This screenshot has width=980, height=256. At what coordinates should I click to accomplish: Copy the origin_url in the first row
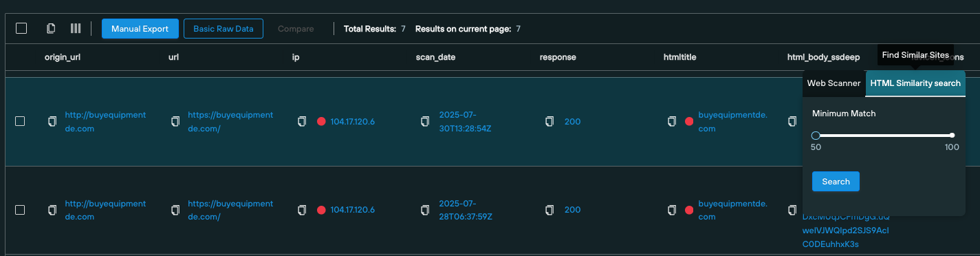52,122
